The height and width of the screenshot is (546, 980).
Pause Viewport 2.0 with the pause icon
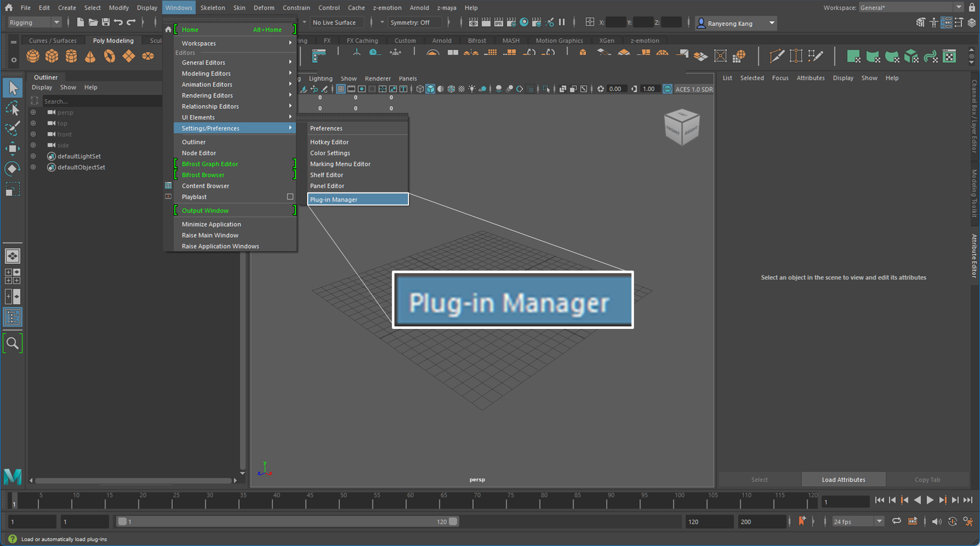(x=562, y=22)
